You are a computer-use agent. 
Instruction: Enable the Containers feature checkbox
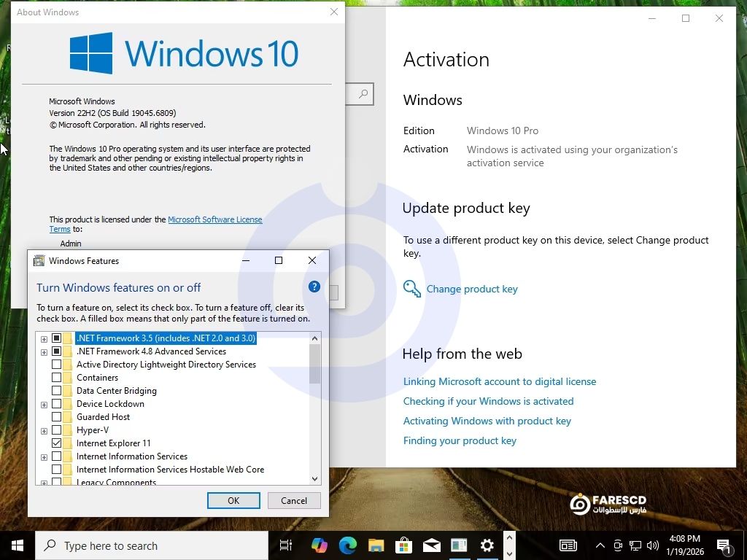click(56, 378)
